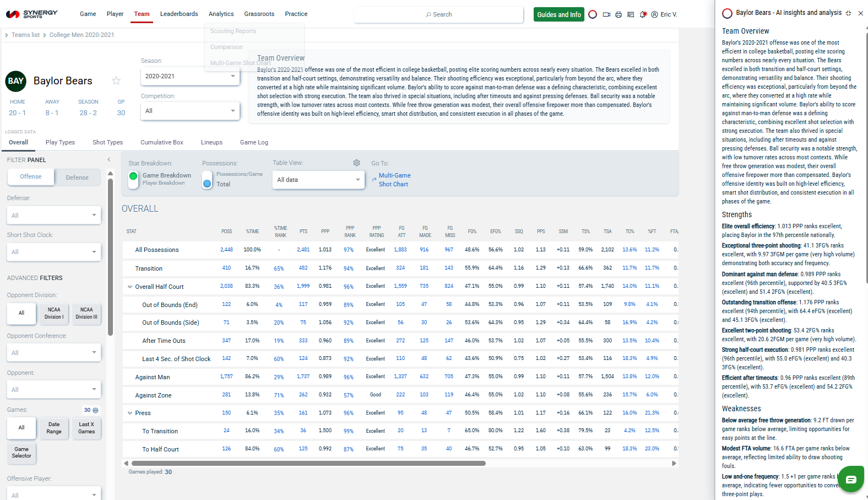Click the filter panel scroll-up arrow
Image resolution: width=868 pixels, height=500 pixels.
[x=110, y=174]
